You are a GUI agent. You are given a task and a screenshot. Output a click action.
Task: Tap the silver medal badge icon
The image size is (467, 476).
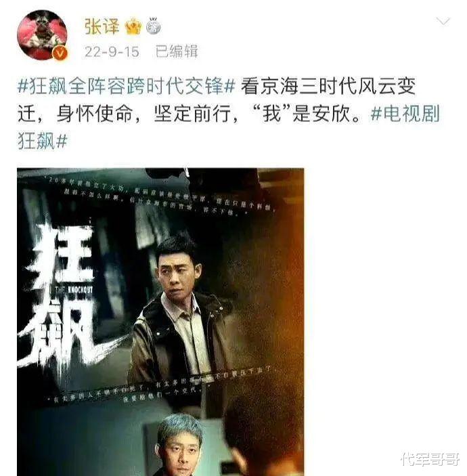154,26
